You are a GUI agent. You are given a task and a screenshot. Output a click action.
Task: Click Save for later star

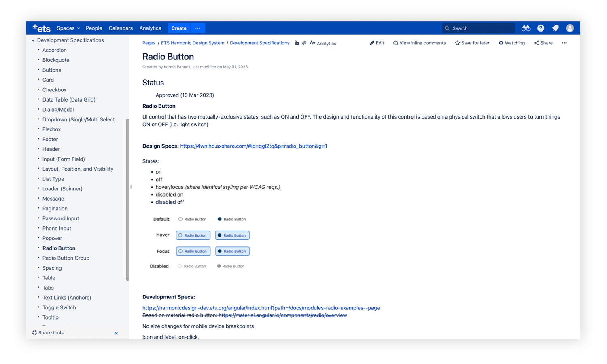click(x=472, y=43)
